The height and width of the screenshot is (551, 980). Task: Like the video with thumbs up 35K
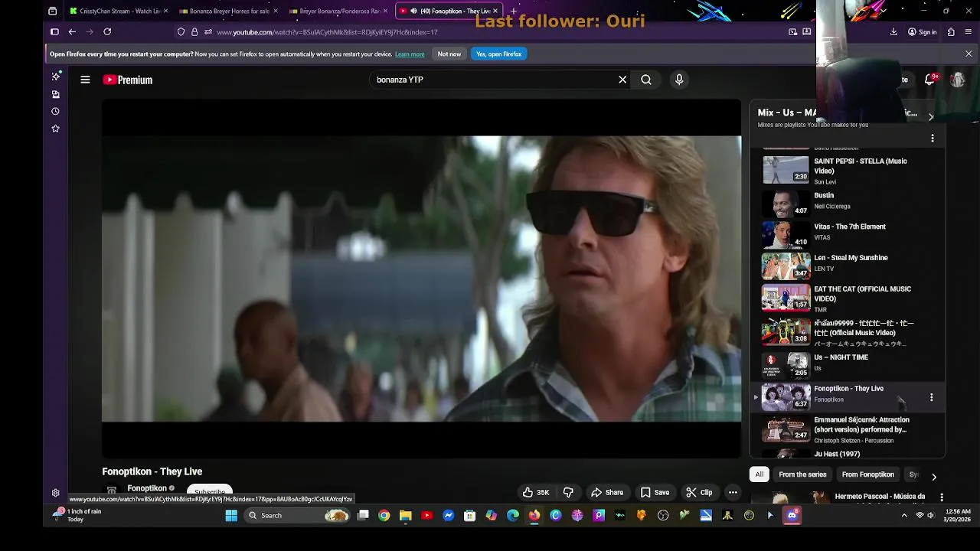(536, 493)
